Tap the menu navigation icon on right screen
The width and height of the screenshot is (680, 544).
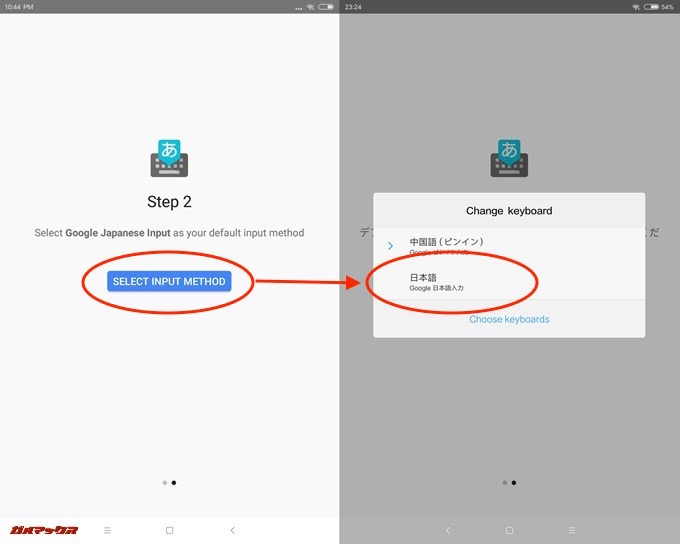pyautogui.click(x=572, y=530)
